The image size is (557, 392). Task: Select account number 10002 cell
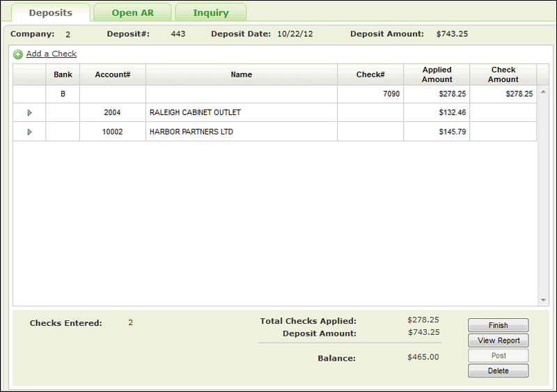[x=113, y=132]
